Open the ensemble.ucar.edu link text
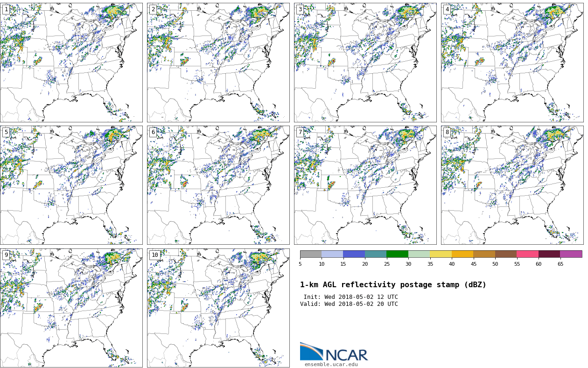588x368 pixels. [x=331, y=365]
